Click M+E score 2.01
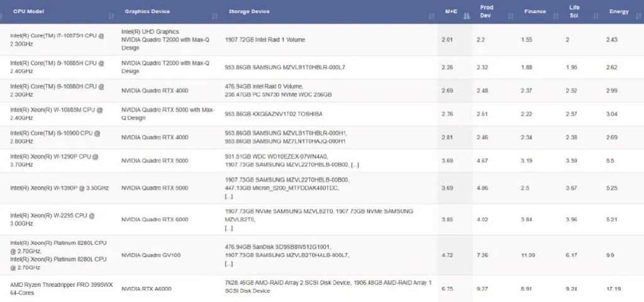The image size is (644, 302). pos(447,40)
